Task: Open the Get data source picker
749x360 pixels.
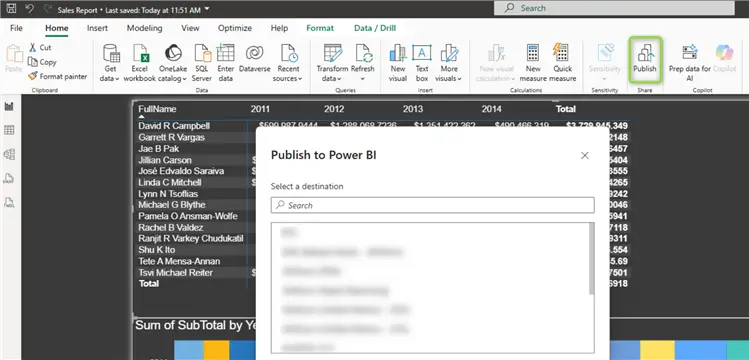Action: point(110,63)
